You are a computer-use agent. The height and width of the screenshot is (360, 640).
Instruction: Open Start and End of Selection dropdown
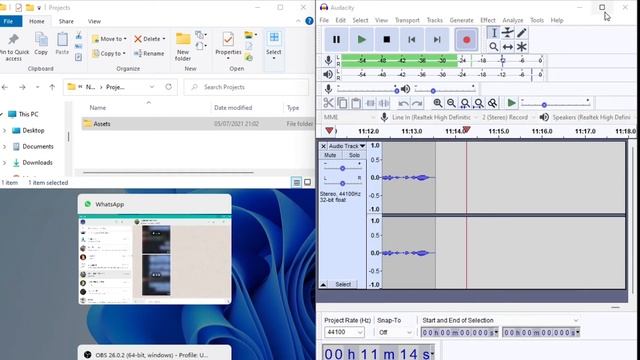(500, 320)
